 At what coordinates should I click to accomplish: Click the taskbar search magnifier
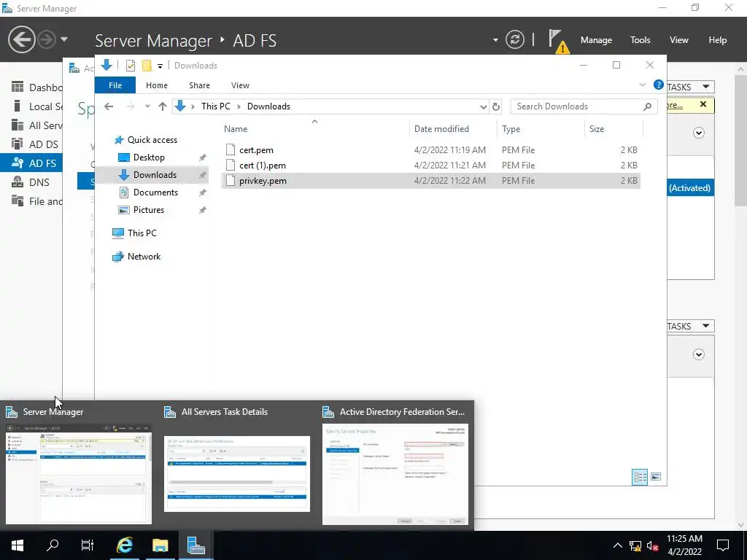pos(53,545)
